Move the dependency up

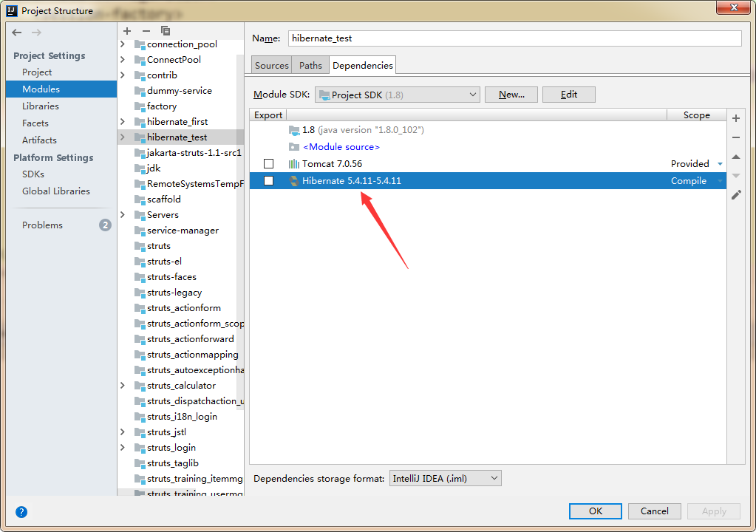click(x=736, y=157)
